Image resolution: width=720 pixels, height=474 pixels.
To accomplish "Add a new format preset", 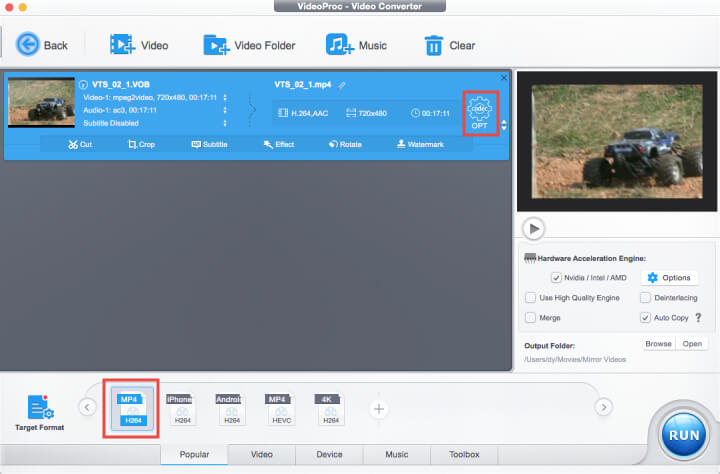I will point(379,409).
